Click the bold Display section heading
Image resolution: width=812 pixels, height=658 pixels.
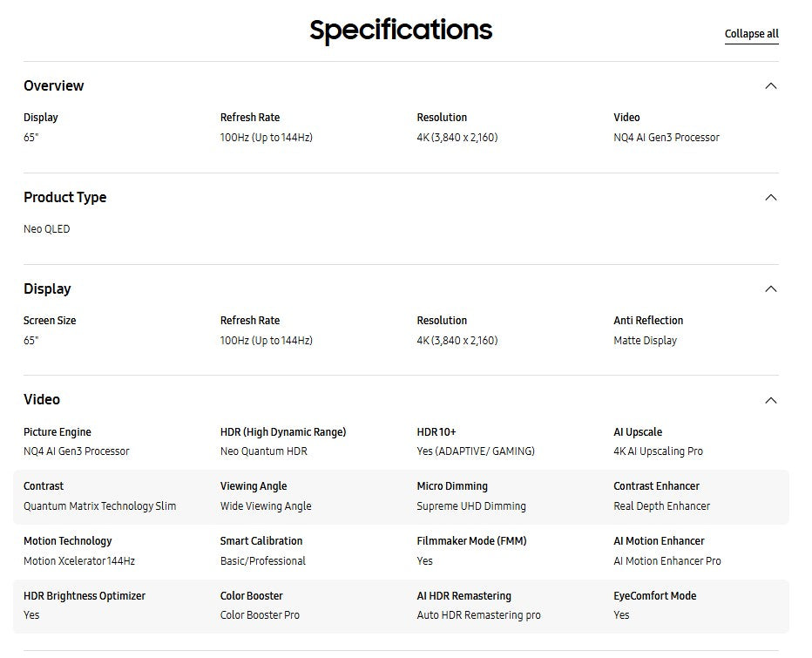tap(47, 288)
